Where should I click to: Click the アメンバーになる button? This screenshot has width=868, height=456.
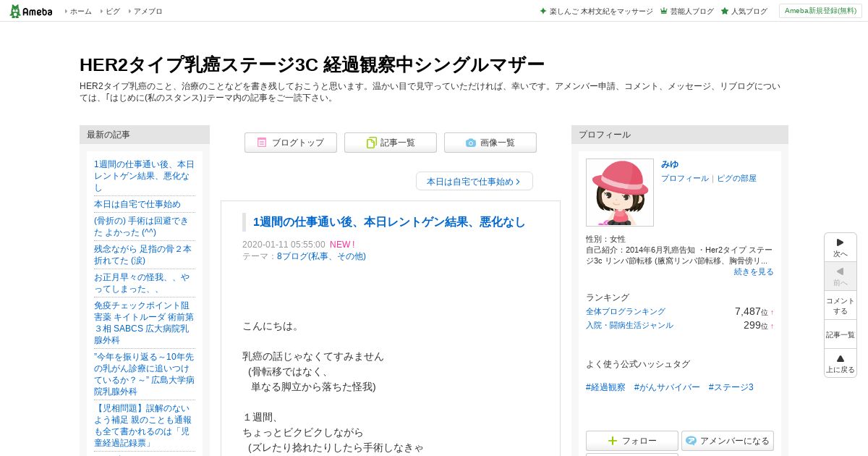pyautogui.click(x=728, y=441)
